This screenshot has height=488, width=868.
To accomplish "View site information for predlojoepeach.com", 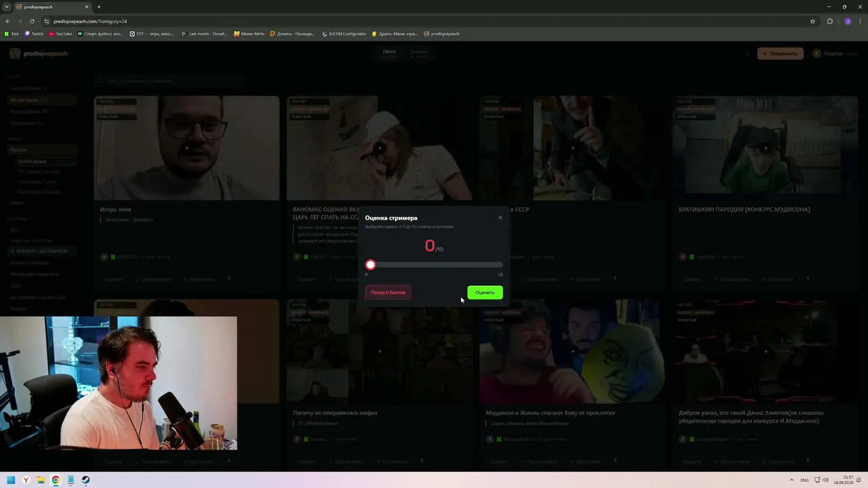I will point(46,21).
